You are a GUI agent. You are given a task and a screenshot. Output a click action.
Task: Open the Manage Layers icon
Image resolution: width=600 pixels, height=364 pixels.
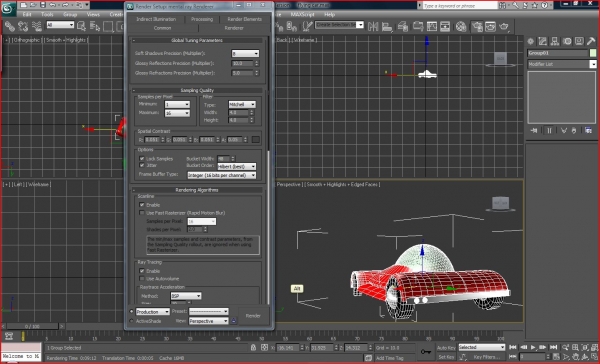pos(403,26)
